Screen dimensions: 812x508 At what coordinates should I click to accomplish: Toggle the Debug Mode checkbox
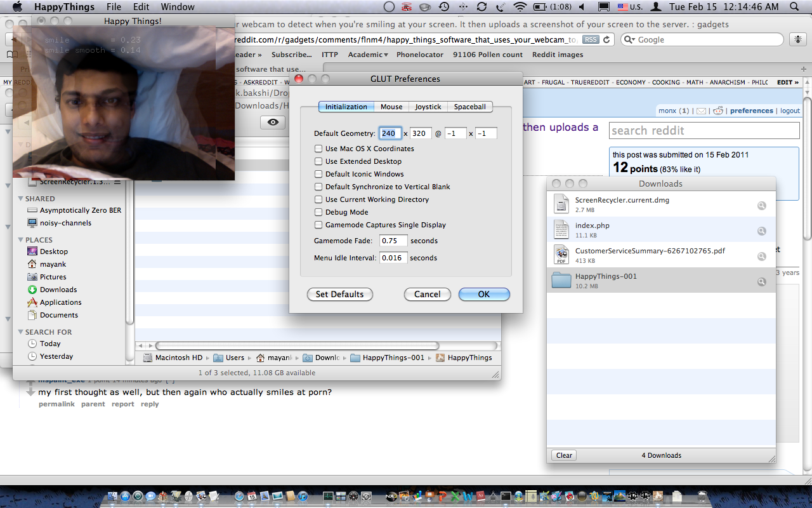tap(318, 212)
